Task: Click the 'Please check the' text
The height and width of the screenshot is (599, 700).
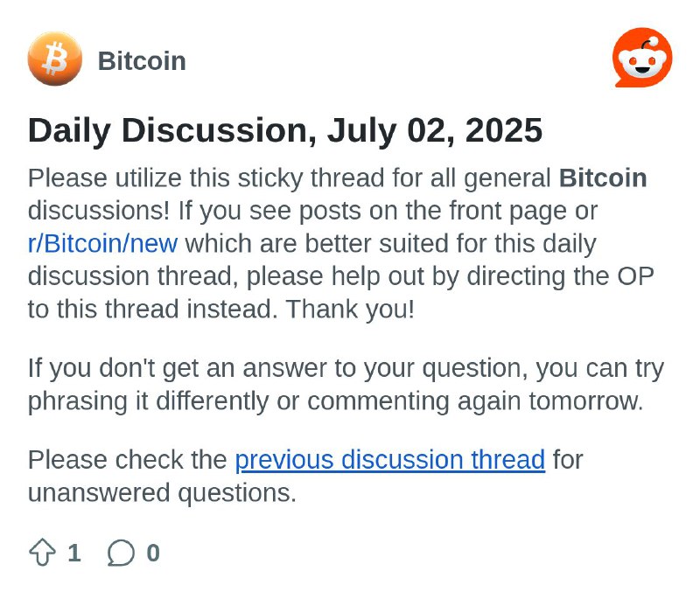Action: pos(128,460)
